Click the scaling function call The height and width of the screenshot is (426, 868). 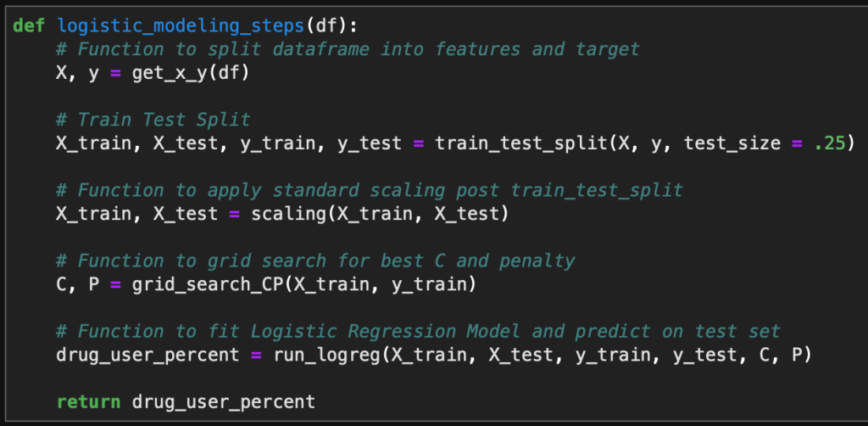point(288,214)
